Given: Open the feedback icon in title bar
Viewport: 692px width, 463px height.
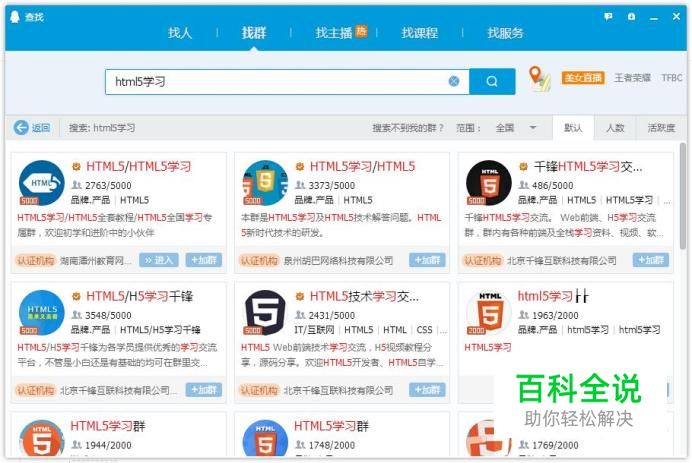Looking at the screenshot, I should pos(608,17).
